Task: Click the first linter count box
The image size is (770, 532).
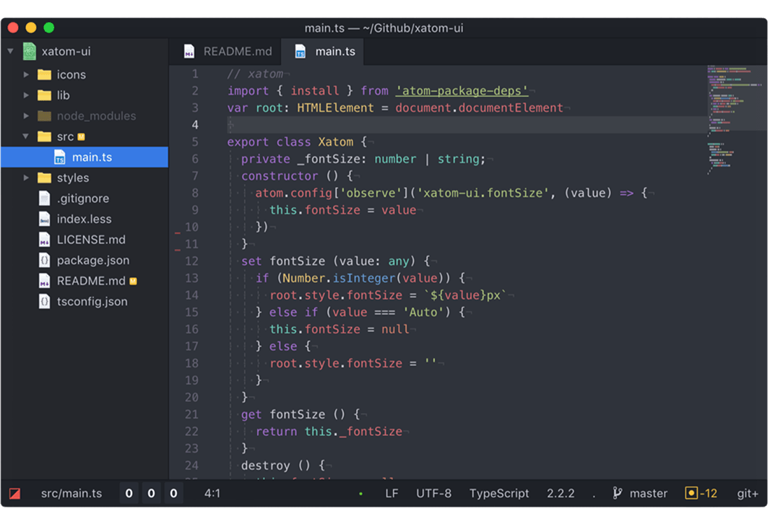Action: pyautogui.click(x=129, y=493)
